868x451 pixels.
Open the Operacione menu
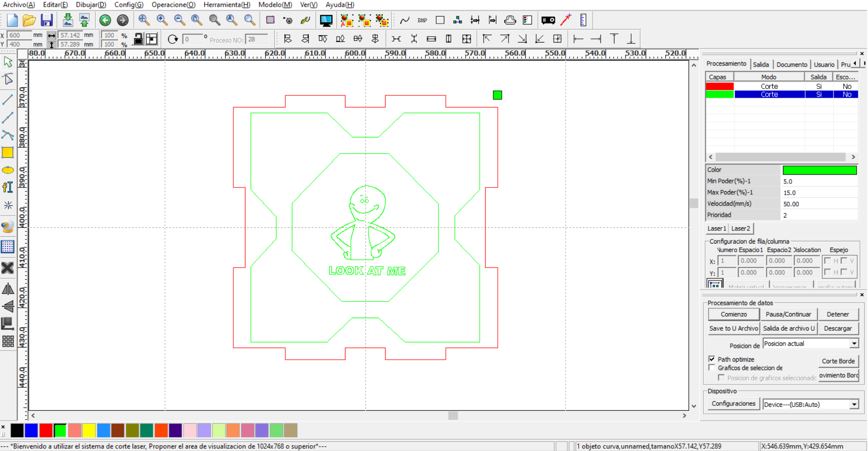click(173, 5)
